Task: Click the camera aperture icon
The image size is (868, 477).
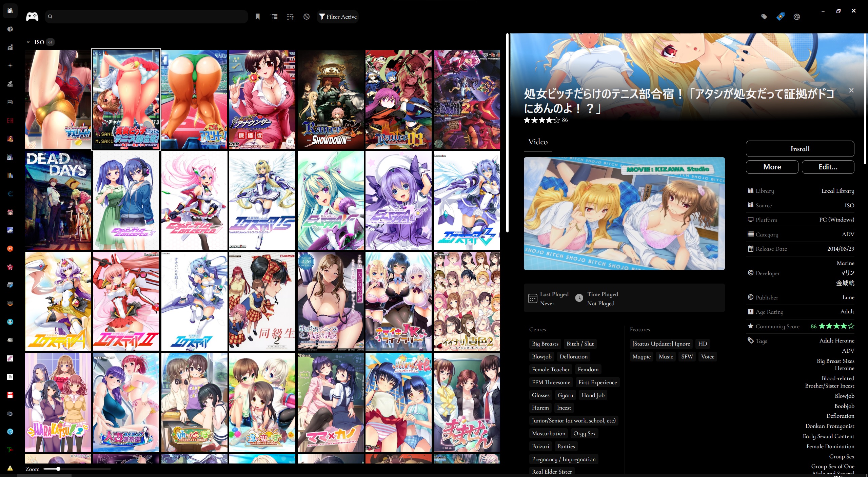Action: point(797,17)
